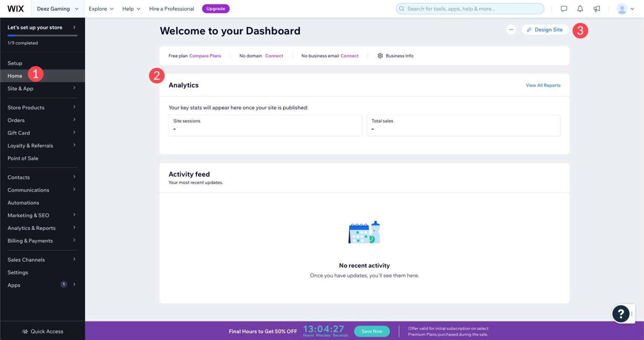Click the Design Site button
The image size is (644, 340).
(x=545, y=30)
